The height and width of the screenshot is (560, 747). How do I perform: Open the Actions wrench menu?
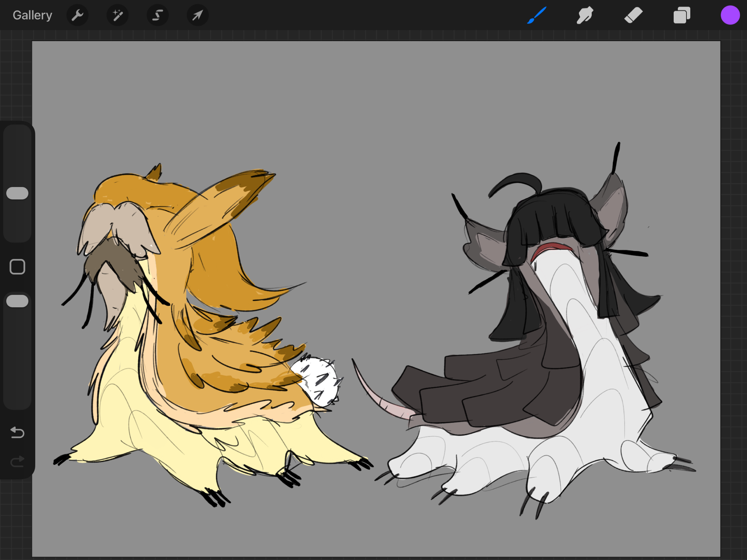(x=77, y=15)
